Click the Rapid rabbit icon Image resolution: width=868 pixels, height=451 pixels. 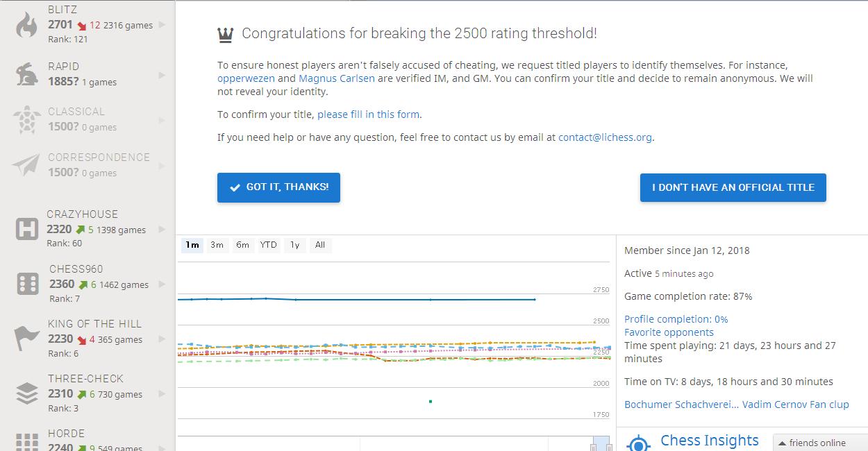(26, 74)
